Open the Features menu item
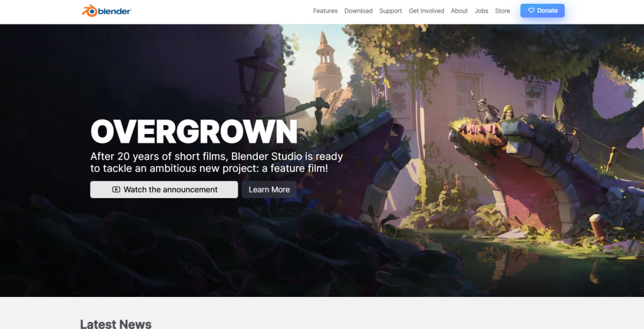 [x=325, y=11]
